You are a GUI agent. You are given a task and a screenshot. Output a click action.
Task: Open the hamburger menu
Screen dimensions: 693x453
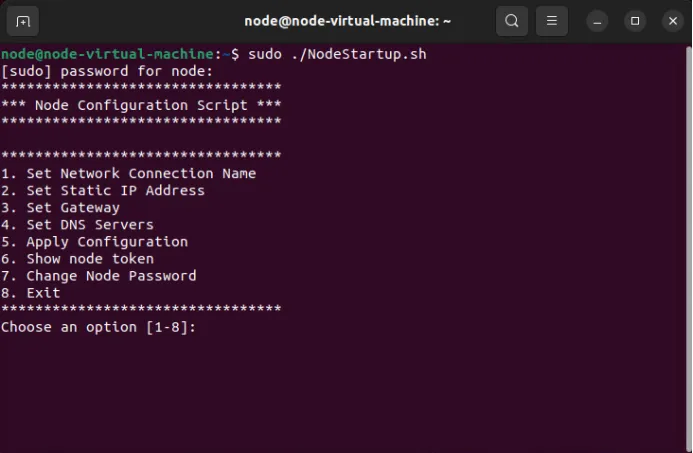[552, 21]
